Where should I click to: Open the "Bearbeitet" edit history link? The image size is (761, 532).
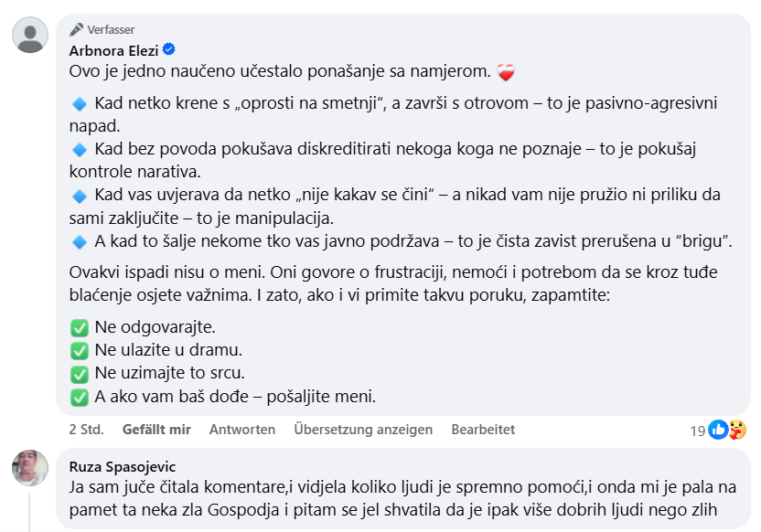pyautogui.click(x=483, y=429)
